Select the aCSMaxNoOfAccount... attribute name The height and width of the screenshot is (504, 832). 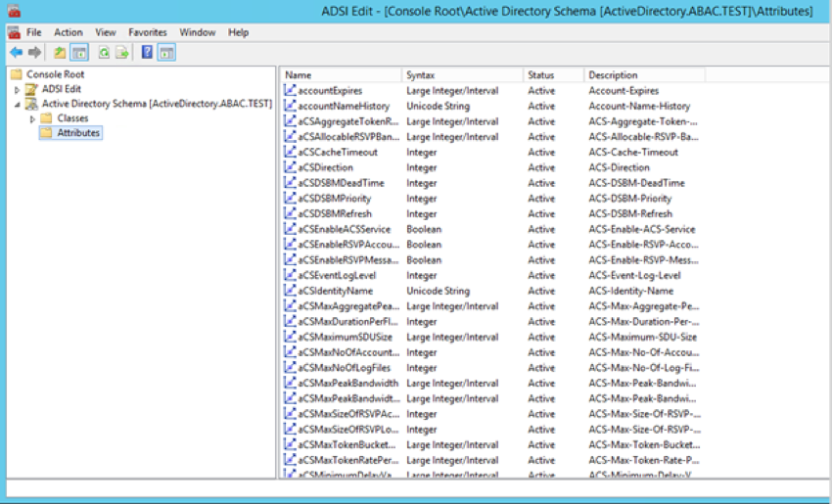tap(348, 351)
